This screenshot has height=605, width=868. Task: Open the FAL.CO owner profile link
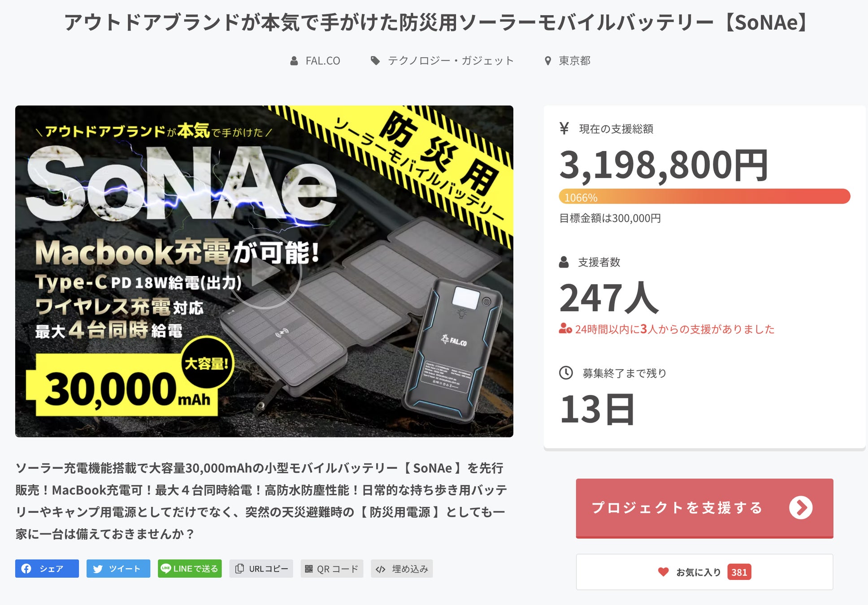pos(322,61)
